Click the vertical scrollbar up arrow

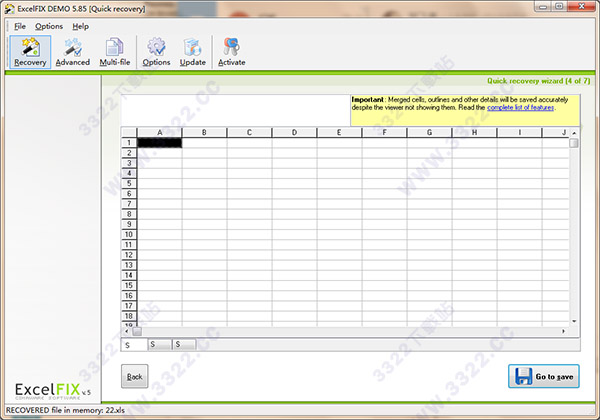[574, 133]
